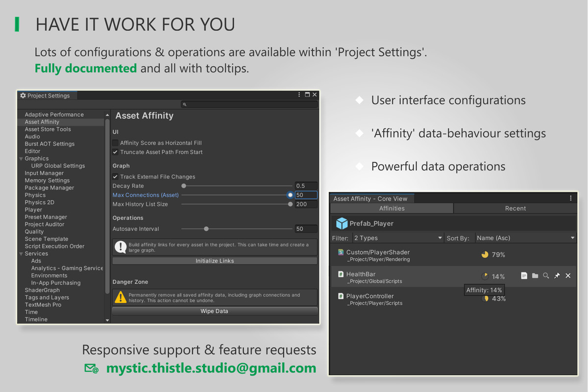
Task: Click the Decay Rate value field
Action: (x=306, y=186)
